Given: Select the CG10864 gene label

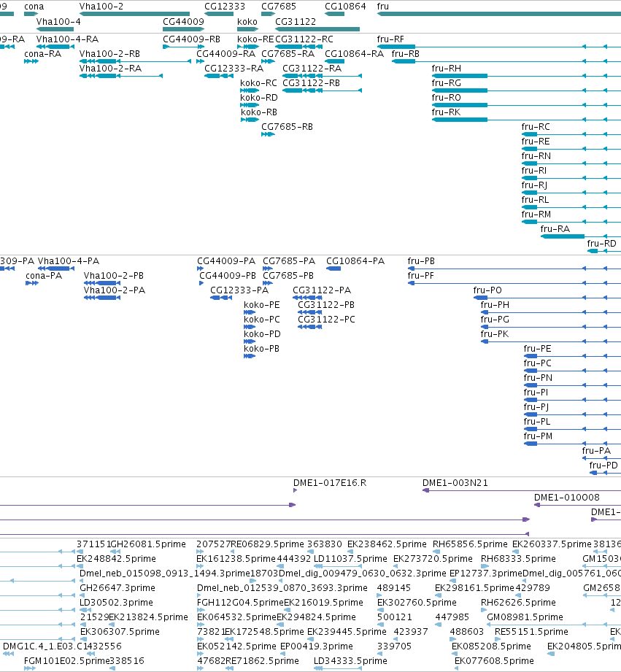Looking at the screenshot, I should click(345, 7).
